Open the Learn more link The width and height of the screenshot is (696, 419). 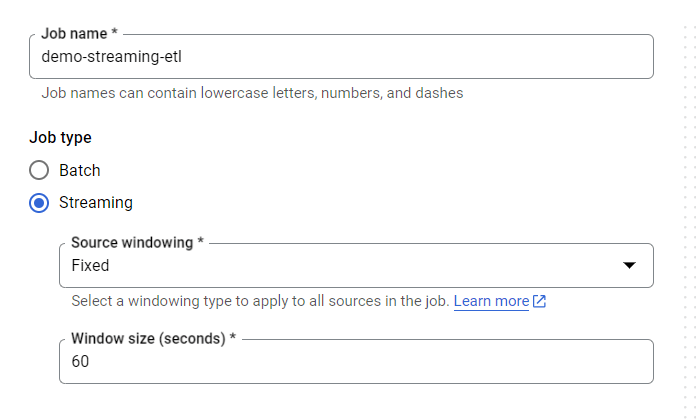click(x=491, y=301)
